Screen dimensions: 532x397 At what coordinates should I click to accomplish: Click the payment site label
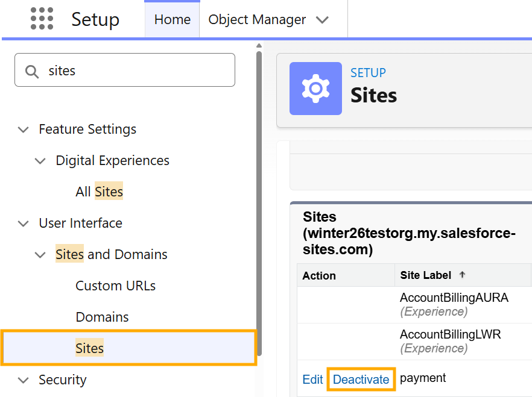point(423,378)
